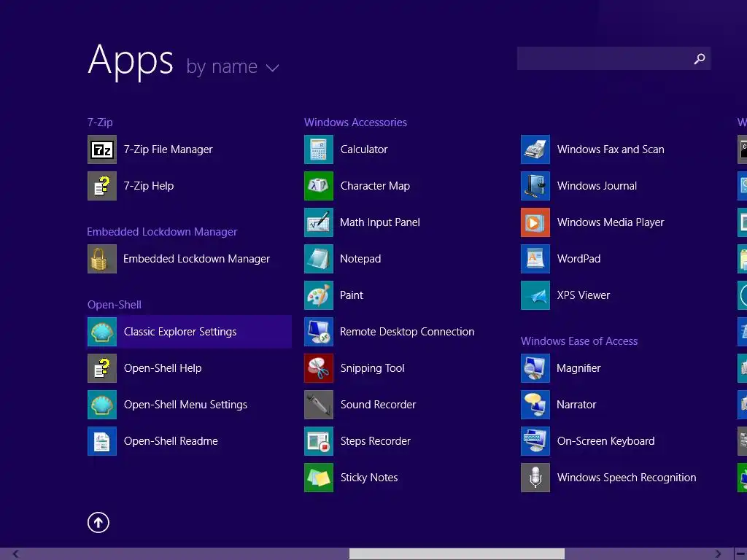Click the Windows Accessories group header
Screen dimensions: 747x560
click(x=355, y=122)
